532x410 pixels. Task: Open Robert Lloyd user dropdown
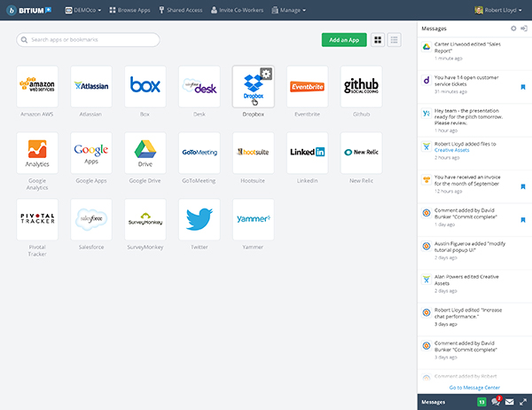point(498,10)
